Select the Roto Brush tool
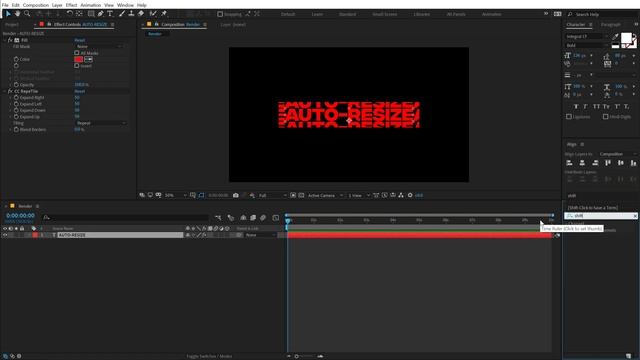Screen dimensions: 640x360 [153, 14]
